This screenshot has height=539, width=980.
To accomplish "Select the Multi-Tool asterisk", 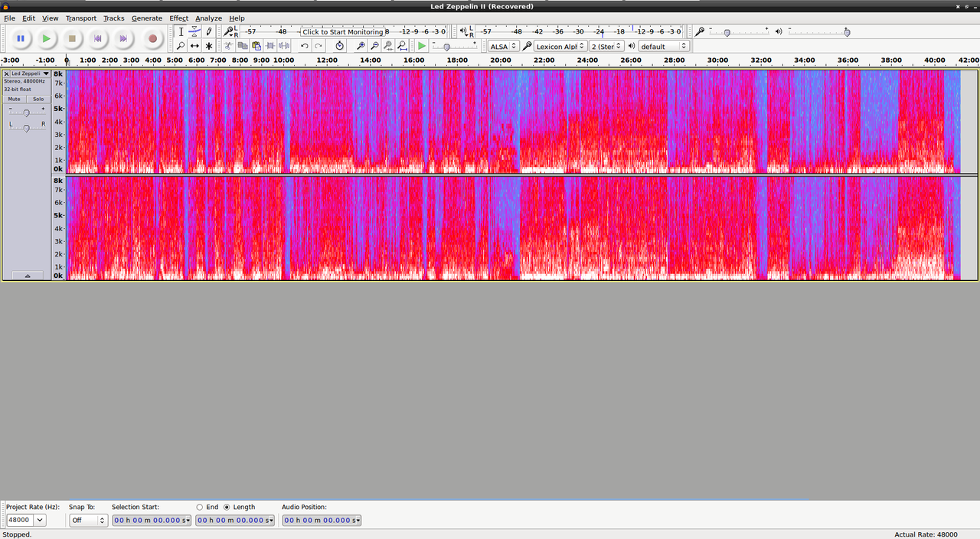I will [208, 46].
